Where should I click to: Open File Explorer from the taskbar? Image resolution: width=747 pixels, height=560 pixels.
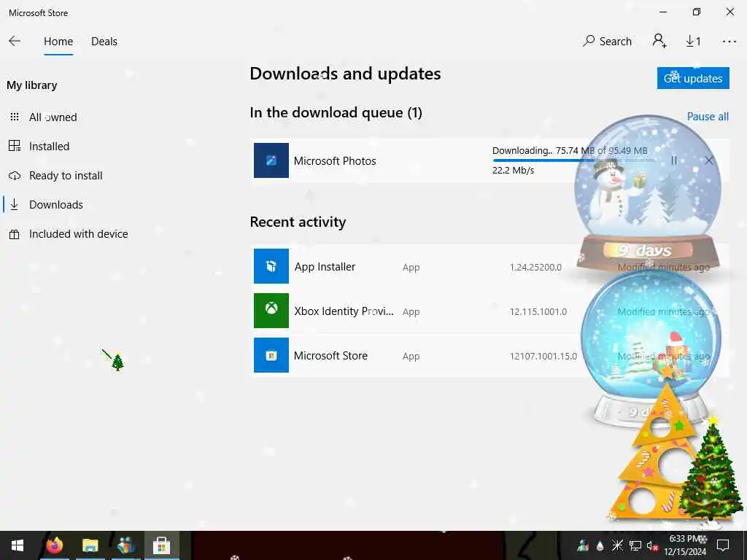click(90, 545)
